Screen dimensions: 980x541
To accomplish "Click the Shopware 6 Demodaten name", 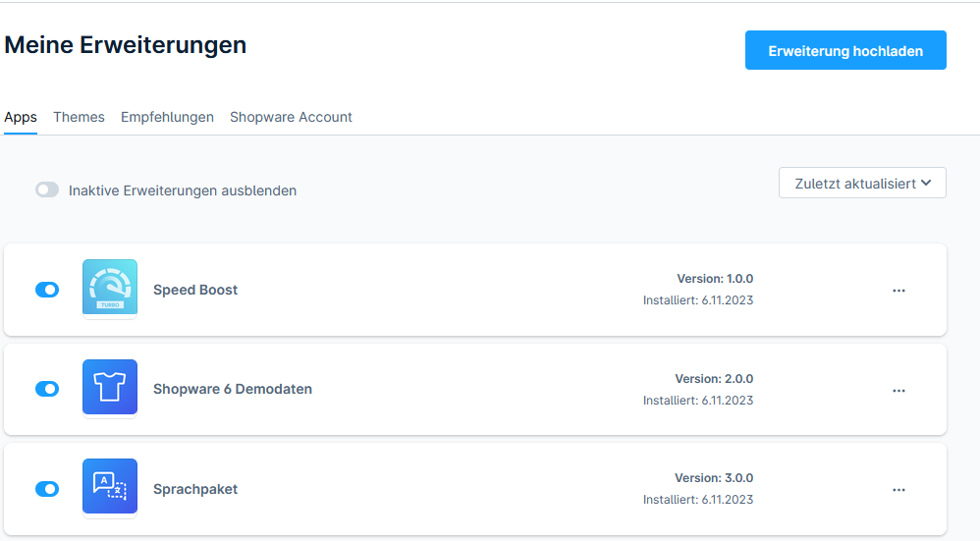I will point(233,389).
